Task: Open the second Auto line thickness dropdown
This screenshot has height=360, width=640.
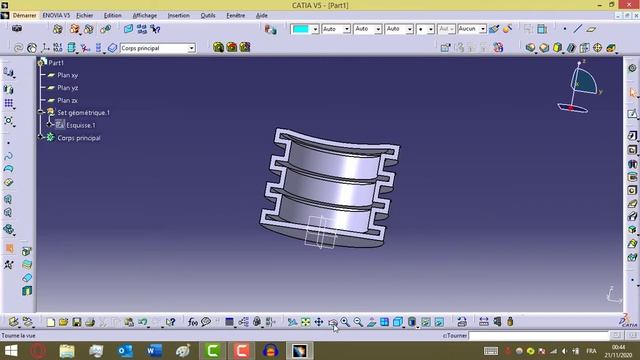Action: (x=378, y=29)
